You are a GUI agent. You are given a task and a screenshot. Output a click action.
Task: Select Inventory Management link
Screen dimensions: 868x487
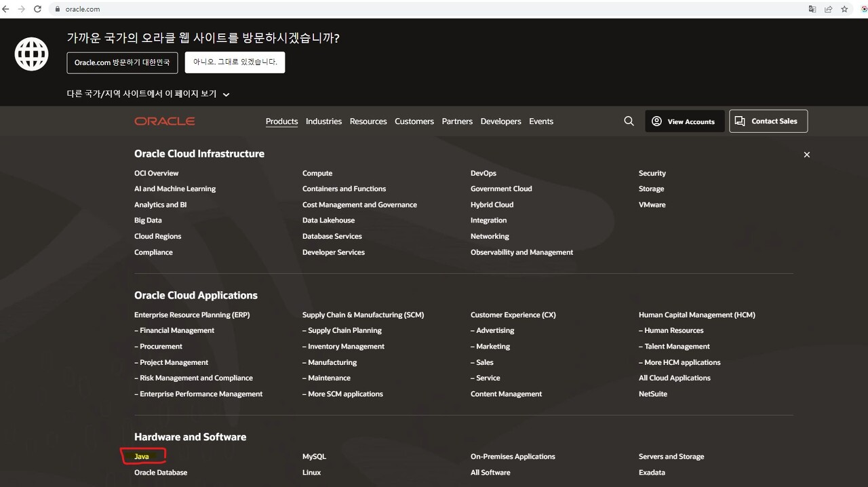pos(343,346)
